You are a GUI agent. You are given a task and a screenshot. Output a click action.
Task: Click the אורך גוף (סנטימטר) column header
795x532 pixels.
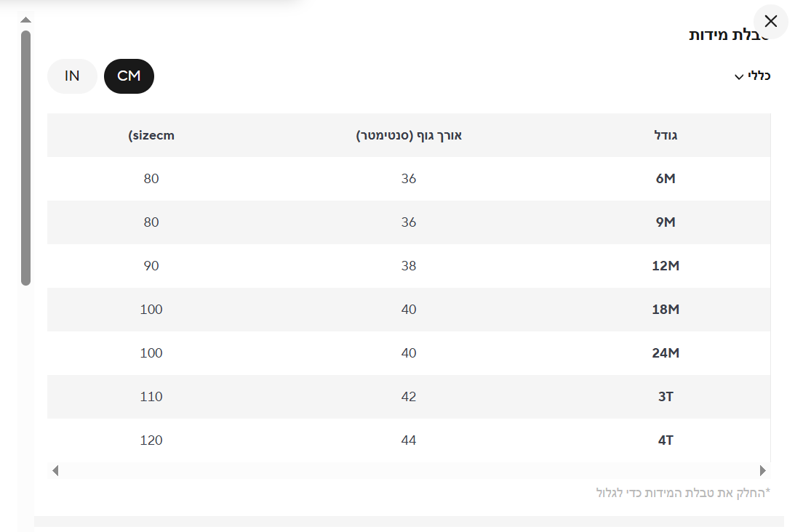409,135
